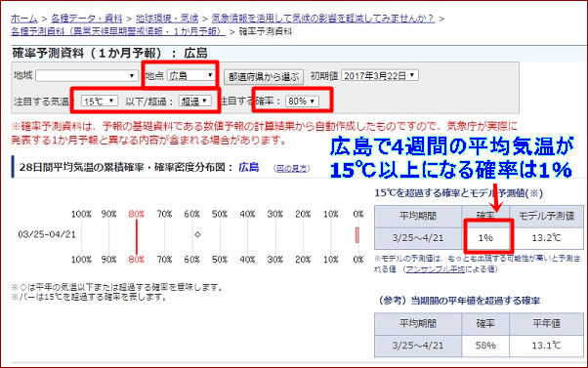Image resolution: width=588 pixels, height=368 pixels.
Task: Click the 確率予測資料（1か月予報）：広島 page heading
Action: (109, 54)
